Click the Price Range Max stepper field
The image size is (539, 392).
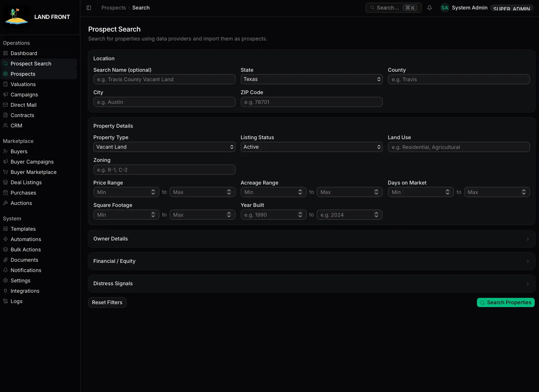tap(202, 192)
